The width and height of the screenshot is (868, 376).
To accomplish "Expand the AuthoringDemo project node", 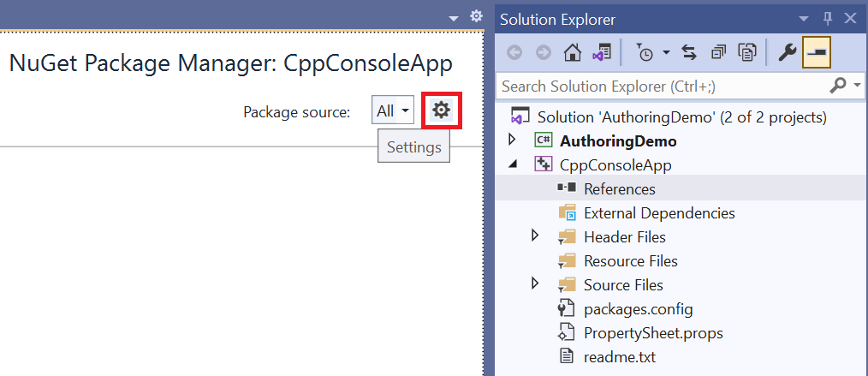I will [x=512, y=140].
